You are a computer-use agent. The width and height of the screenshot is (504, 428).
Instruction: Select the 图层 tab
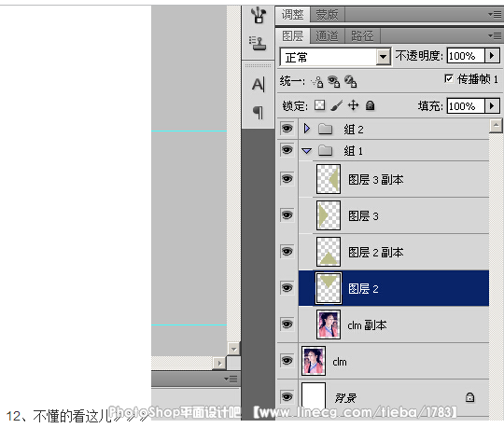pyautogui.click(x=292, y=35)
